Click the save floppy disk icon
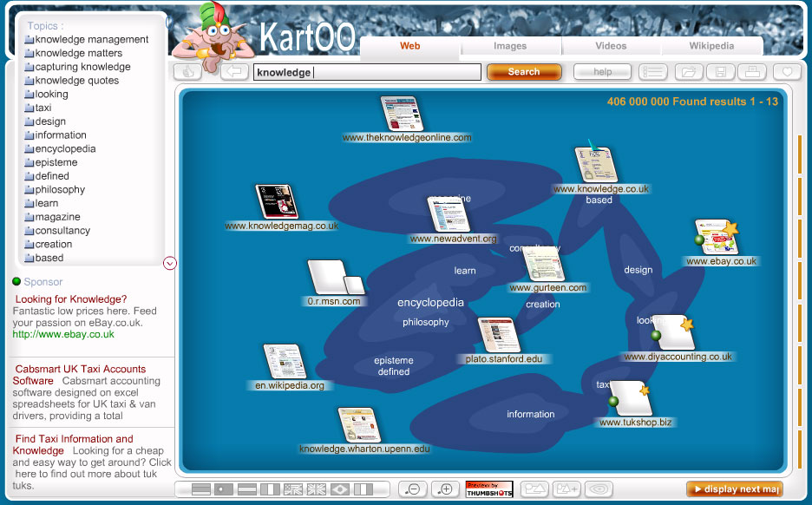This screenshot has height=505, width=812. coord(720,72)
